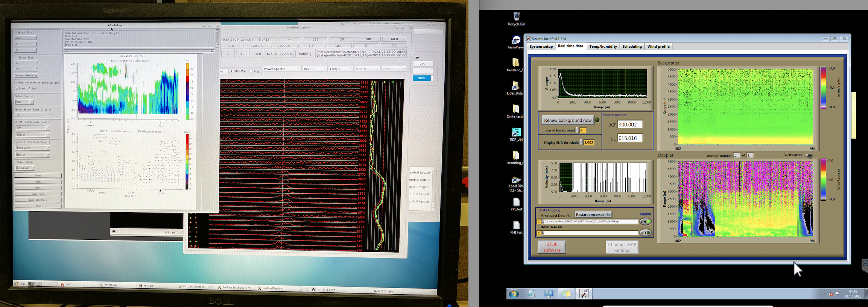Open the PPI_test file icon
This screenshot has width=868, height=307.
click(x=516, y=202)
